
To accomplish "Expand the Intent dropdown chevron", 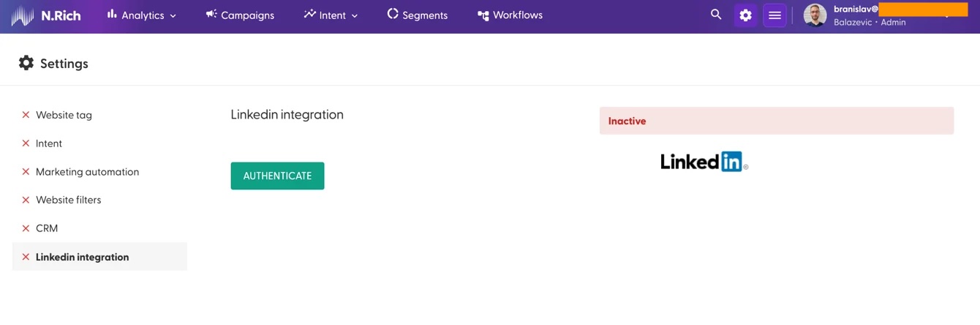I will point(355,16).
